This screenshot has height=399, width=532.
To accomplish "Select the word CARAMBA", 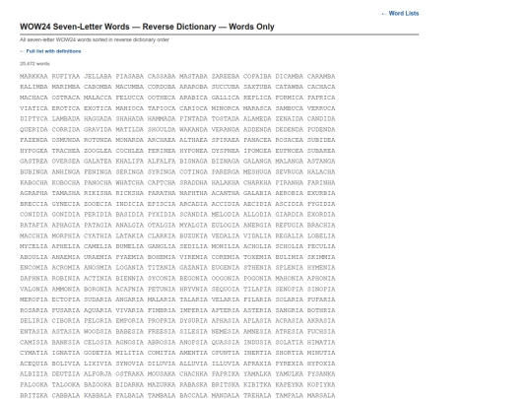I will [321, 76].
